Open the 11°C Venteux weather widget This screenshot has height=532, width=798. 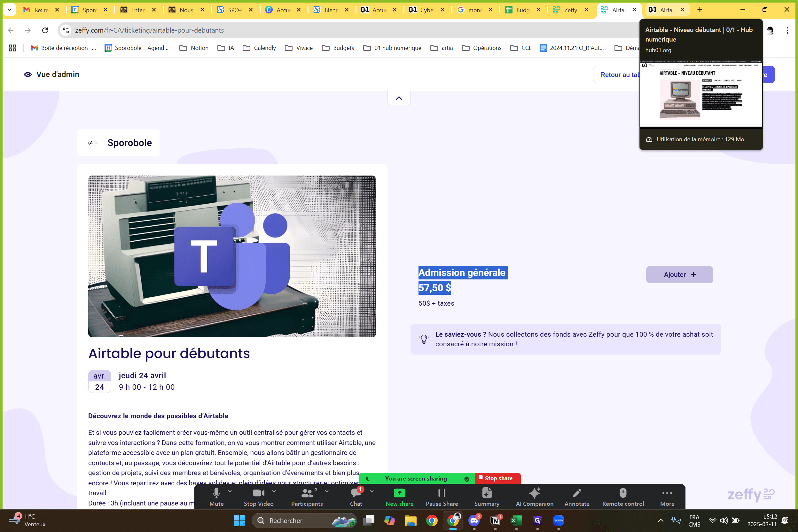27,520
